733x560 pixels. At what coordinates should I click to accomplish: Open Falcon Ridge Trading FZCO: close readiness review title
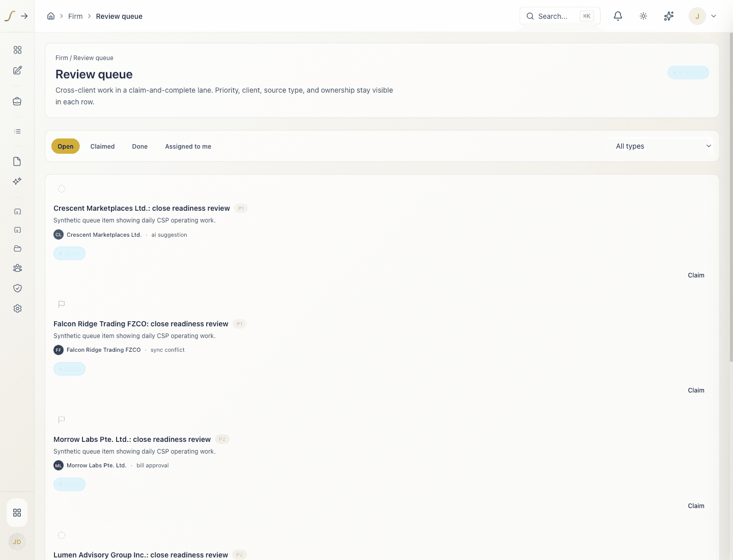(x=141, y=324)
